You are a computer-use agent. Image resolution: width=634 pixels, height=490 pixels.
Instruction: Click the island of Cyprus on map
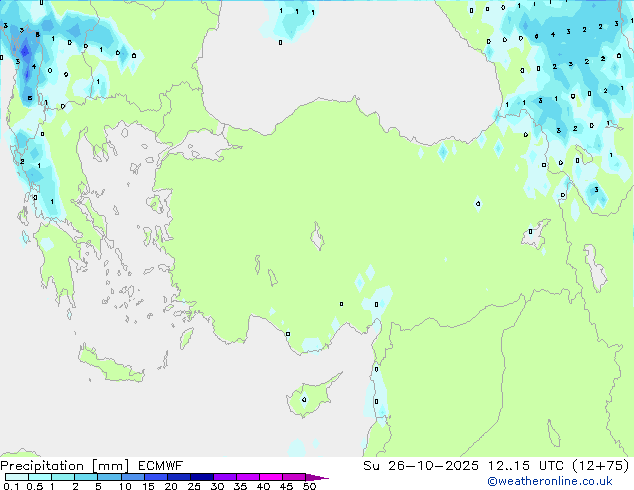click(300, 400)
